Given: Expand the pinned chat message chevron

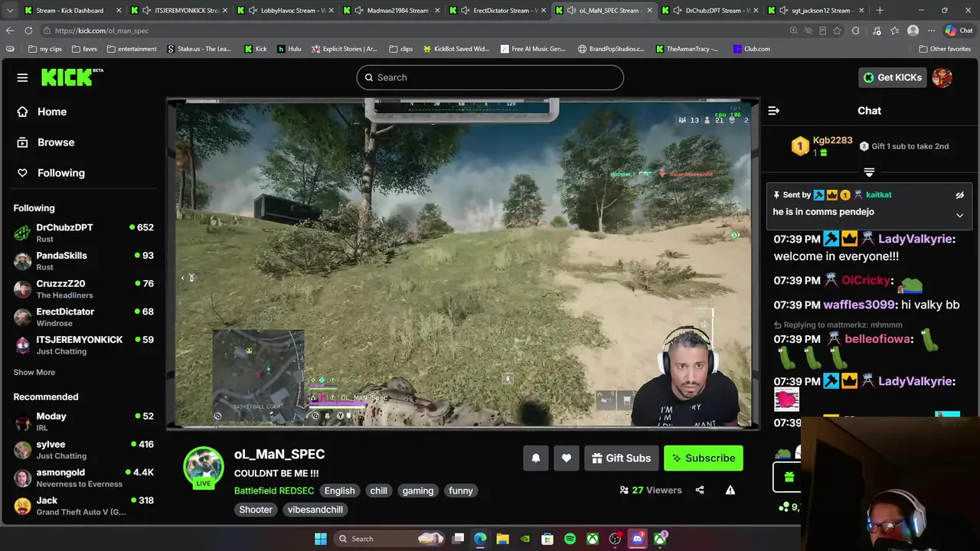Looking at the screenshot, I should point(959,216).
